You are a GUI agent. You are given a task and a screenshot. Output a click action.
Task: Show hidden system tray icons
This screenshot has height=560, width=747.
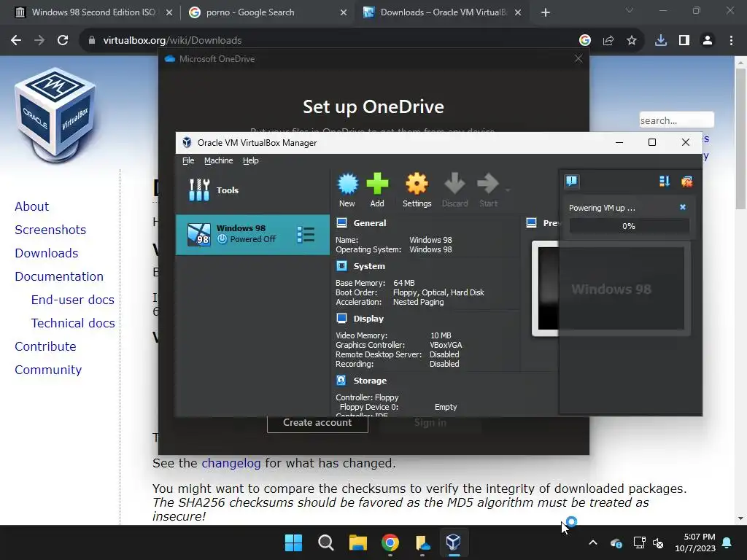(x=593, y=542)
